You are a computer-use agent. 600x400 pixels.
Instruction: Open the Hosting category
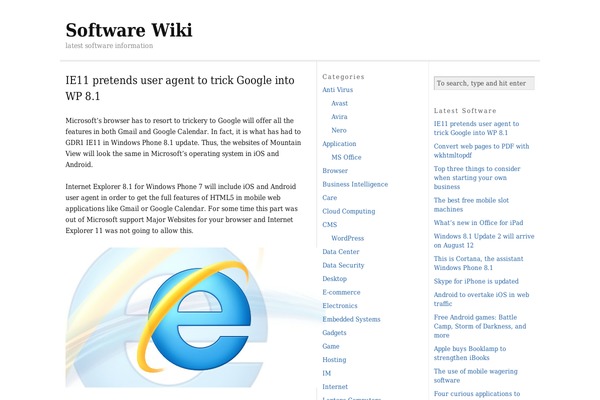point(334,360)
